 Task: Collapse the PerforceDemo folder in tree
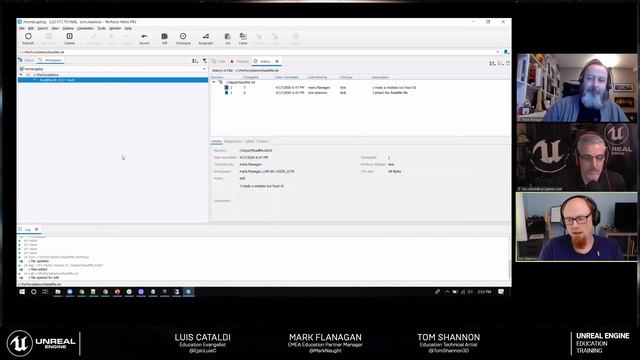[21, 75]
